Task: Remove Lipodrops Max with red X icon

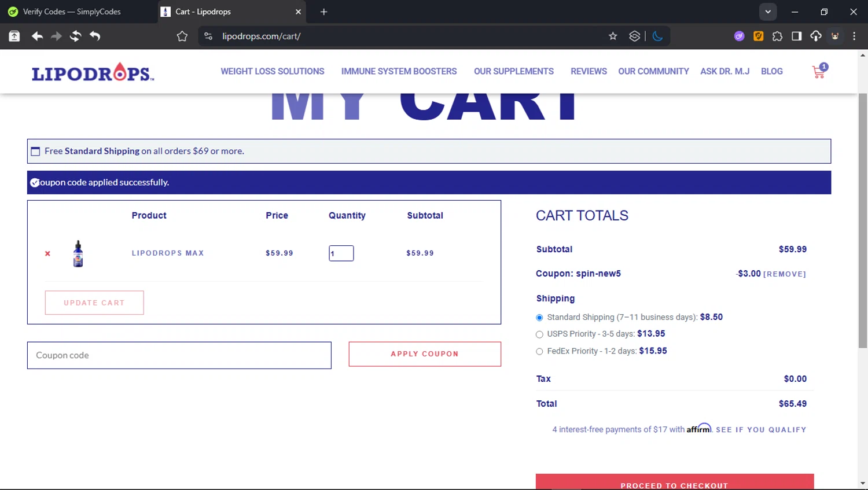Action: pos(47,253)
